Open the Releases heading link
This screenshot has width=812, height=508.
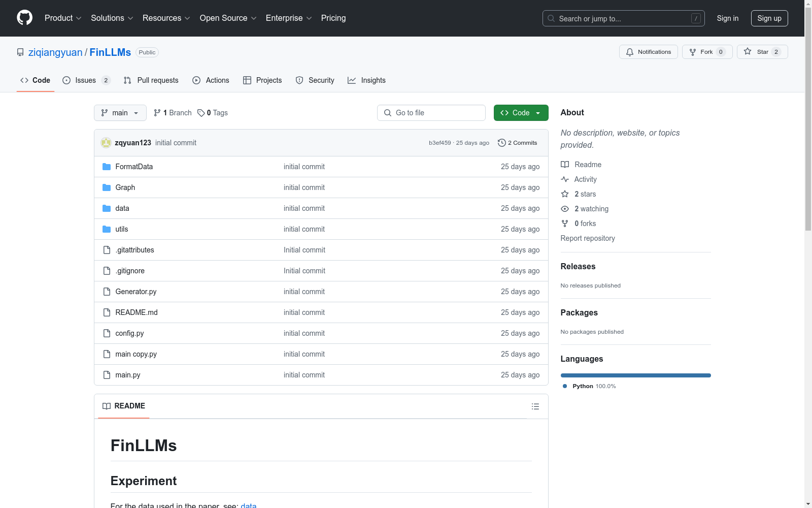point(578,266)
